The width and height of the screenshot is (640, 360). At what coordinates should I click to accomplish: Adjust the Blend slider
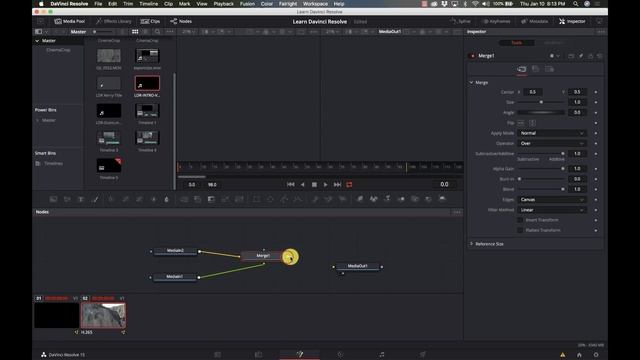[x=541, y=189]
